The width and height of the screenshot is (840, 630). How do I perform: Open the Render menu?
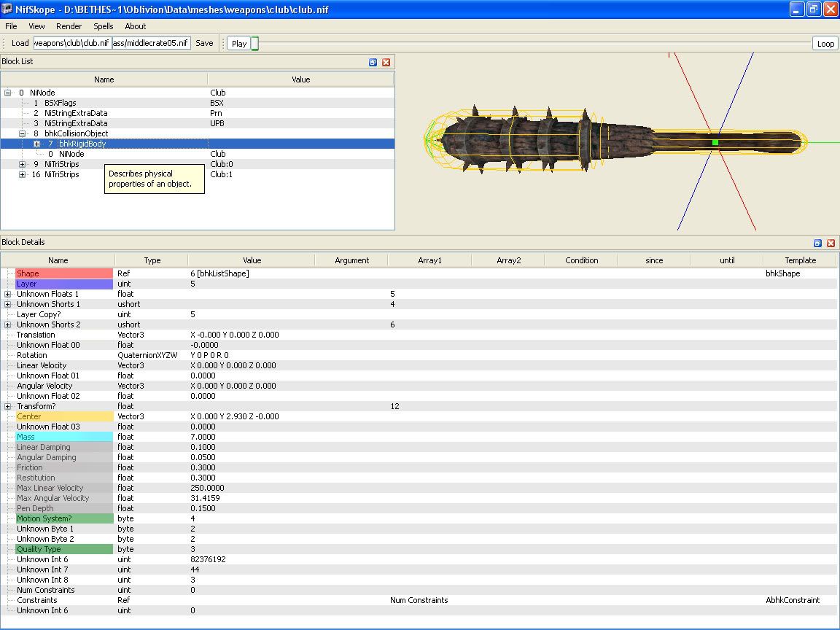(x=69, y=26)
